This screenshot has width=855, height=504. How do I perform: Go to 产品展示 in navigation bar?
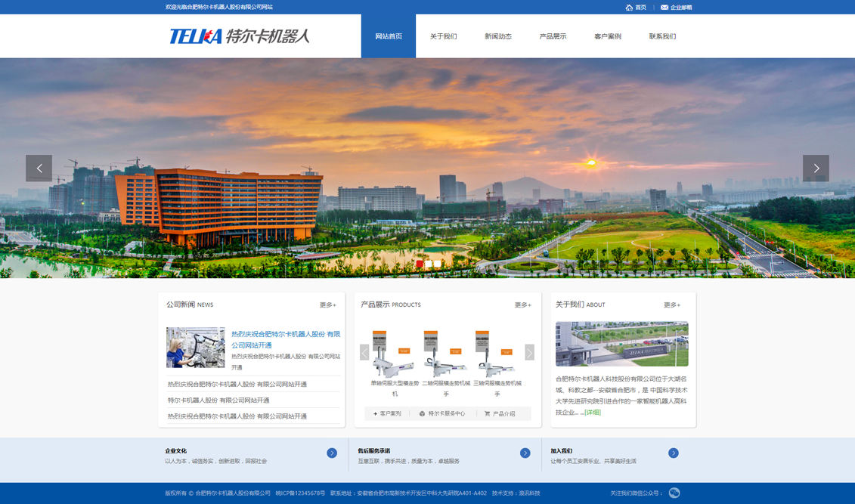tap(553, 36)
